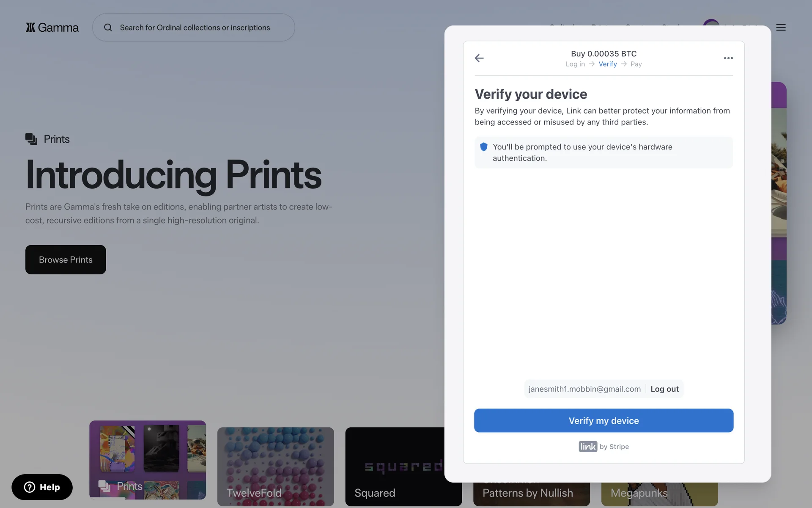This screenshot has width=812, height=508.
Task: Select the Pay step
Action: coord(636,64)
